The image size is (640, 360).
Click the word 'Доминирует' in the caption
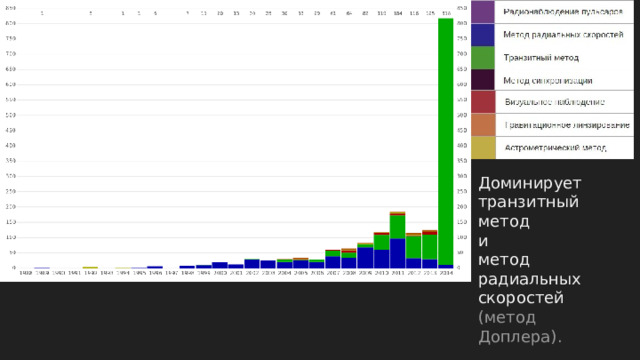(529, 183)
